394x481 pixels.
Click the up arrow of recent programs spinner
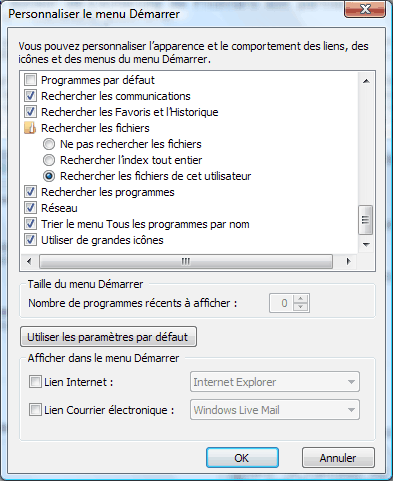[301, 298]
